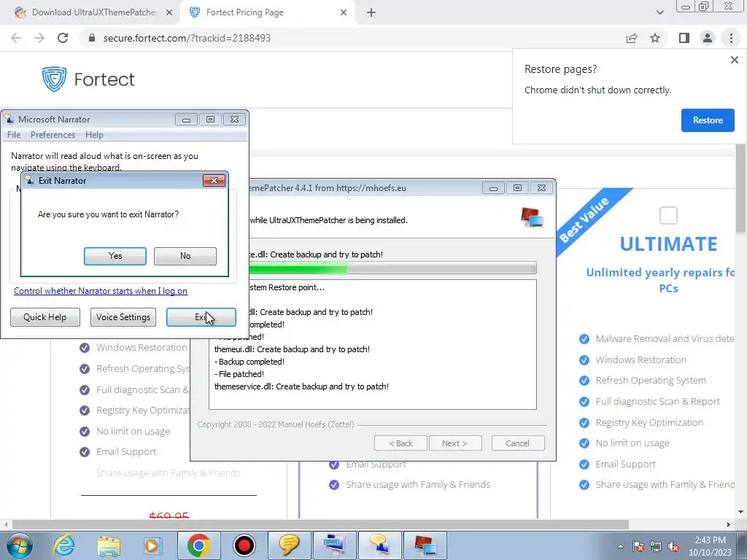Image resolution: width=747 pixels, height=560 pixels.
Task: Click the Chrome back arrow
Action: pos(16,38)
